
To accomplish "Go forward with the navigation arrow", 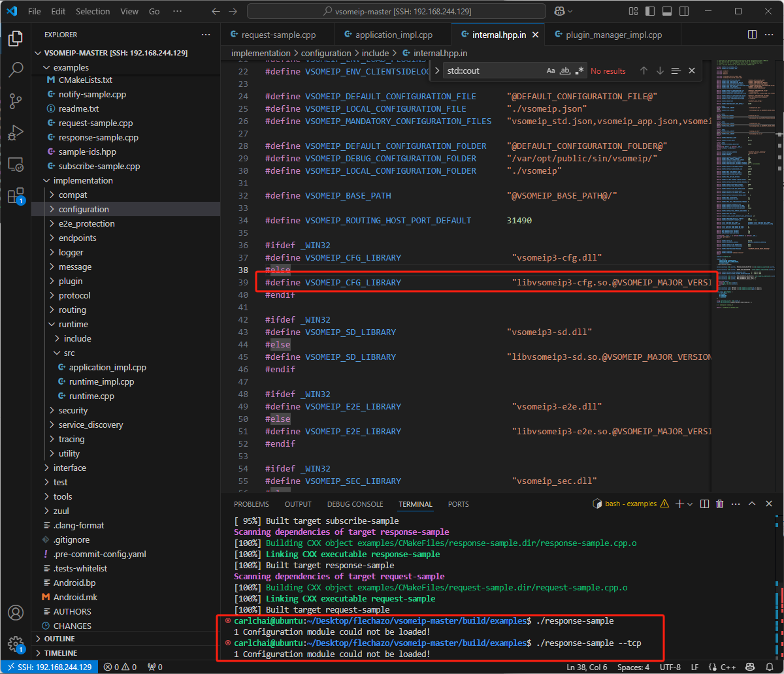I will click(x=234, y=11).
